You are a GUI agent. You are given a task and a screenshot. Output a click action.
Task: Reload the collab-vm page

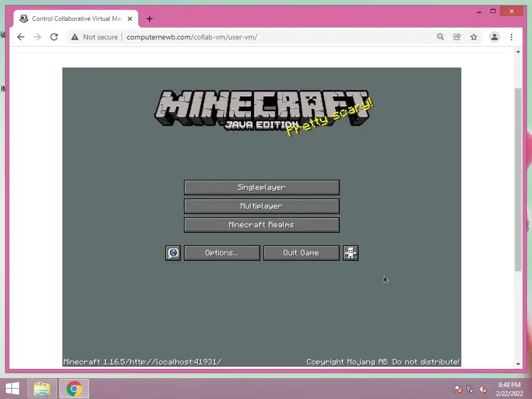pos(54,37)
